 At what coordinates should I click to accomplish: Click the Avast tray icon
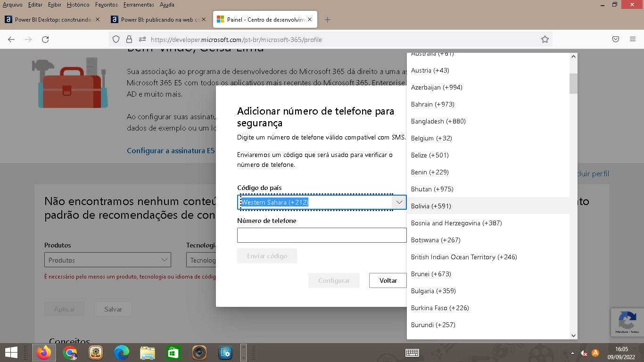tap(595, 353)
